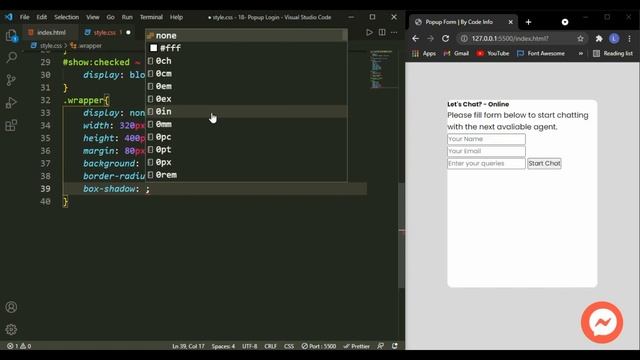Open the Extensions view

tap(11, 125)
